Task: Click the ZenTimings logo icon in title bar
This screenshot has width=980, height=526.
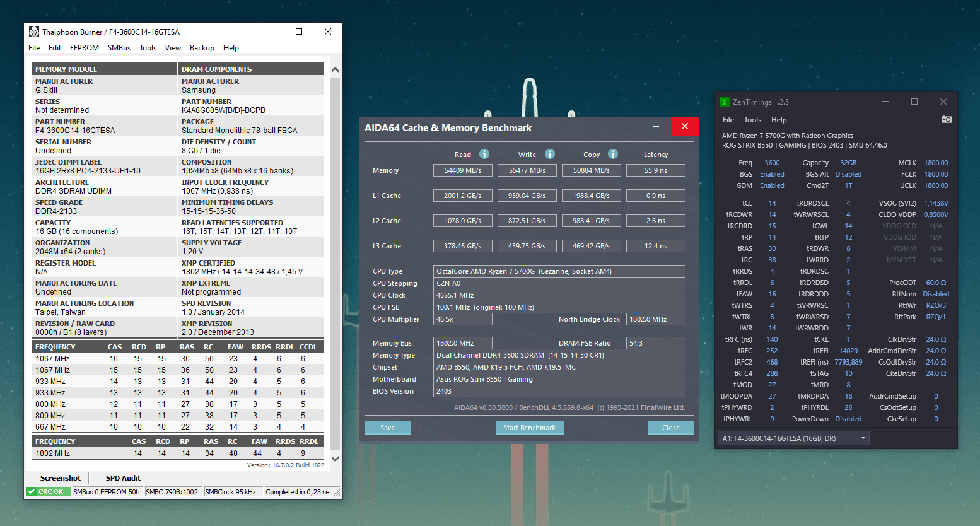Action: pyautogui.click(x=725, y=102)
